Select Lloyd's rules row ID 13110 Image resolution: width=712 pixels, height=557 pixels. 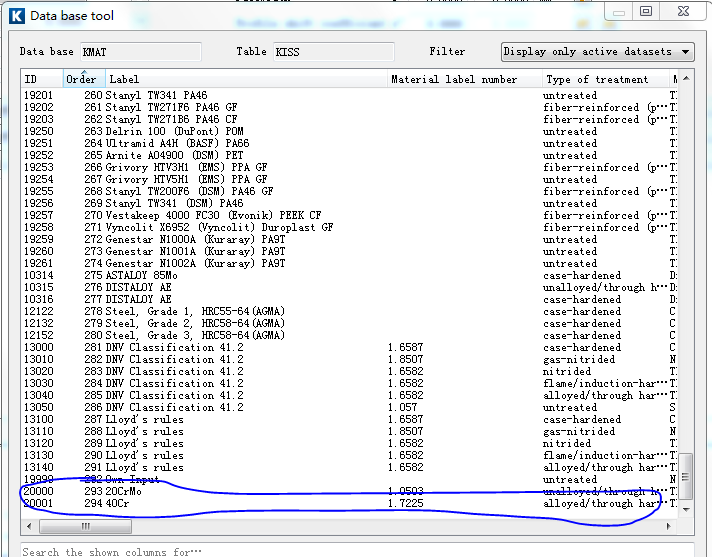pyautogui.click(x=350, y=431)
